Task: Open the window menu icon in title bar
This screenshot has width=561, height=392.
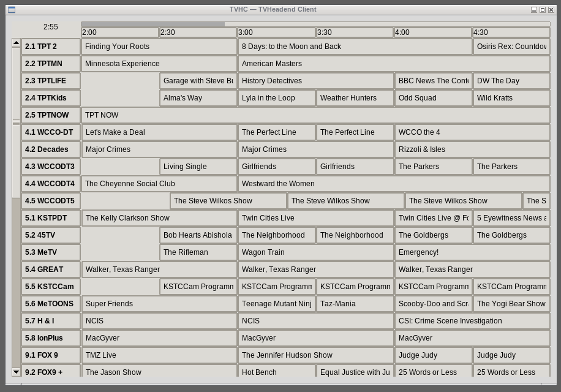Action: (x=12, y=10)
